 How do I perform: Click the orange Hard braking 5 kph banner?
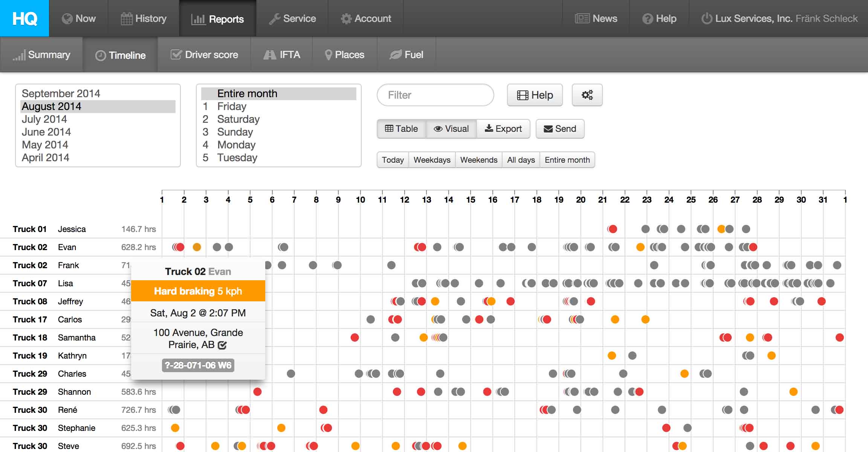198,291
